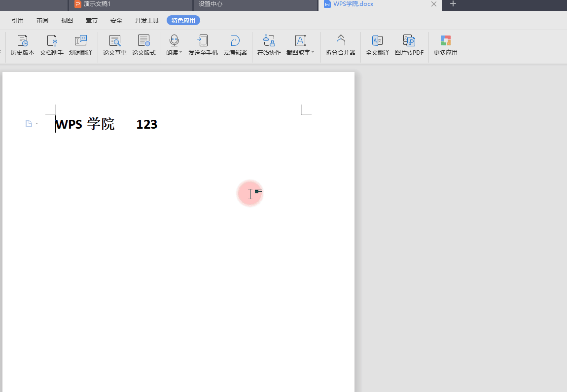The image size is (567, 392).
Task: Click the text "123" in document
Action: coord(147,124)
